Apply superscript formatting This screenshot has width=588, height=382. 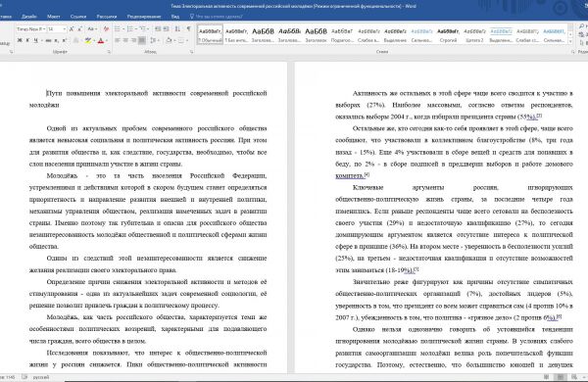click(64, 40)
